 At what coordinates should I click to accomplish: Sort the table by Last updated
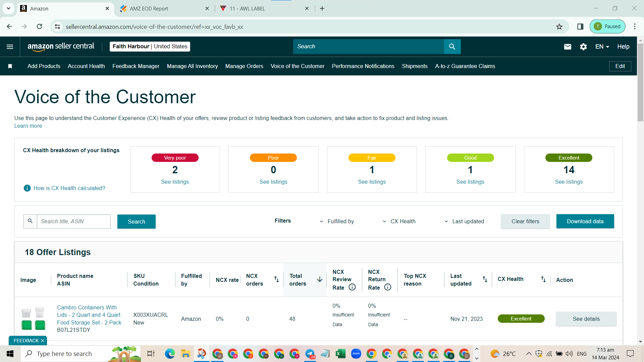[x=485, y=279]
